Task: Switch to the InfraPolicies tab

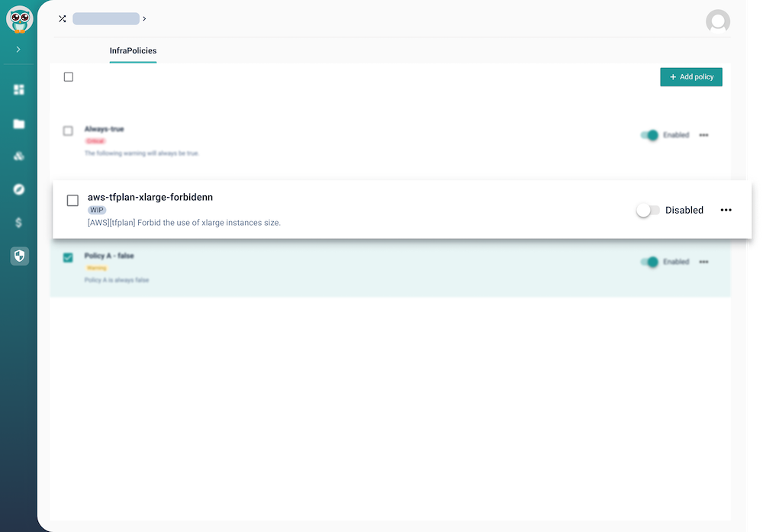Action: [x=133, y=50]
